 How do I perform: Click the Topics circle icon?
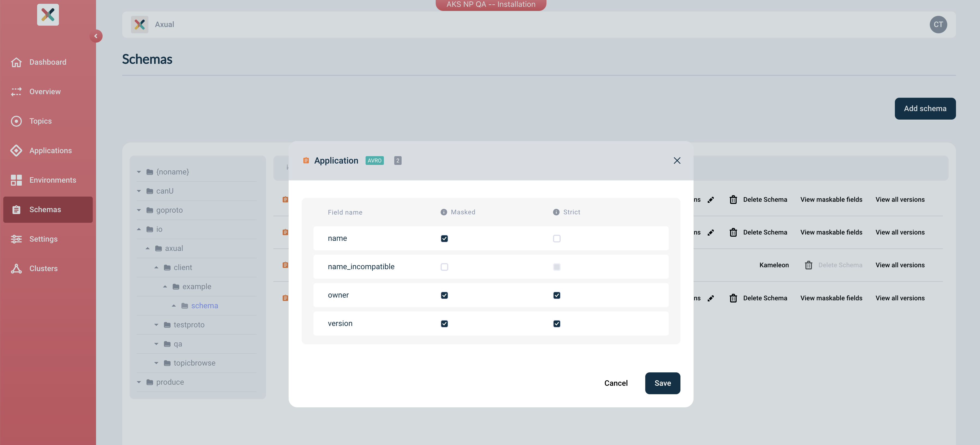(x=16, y=121)
